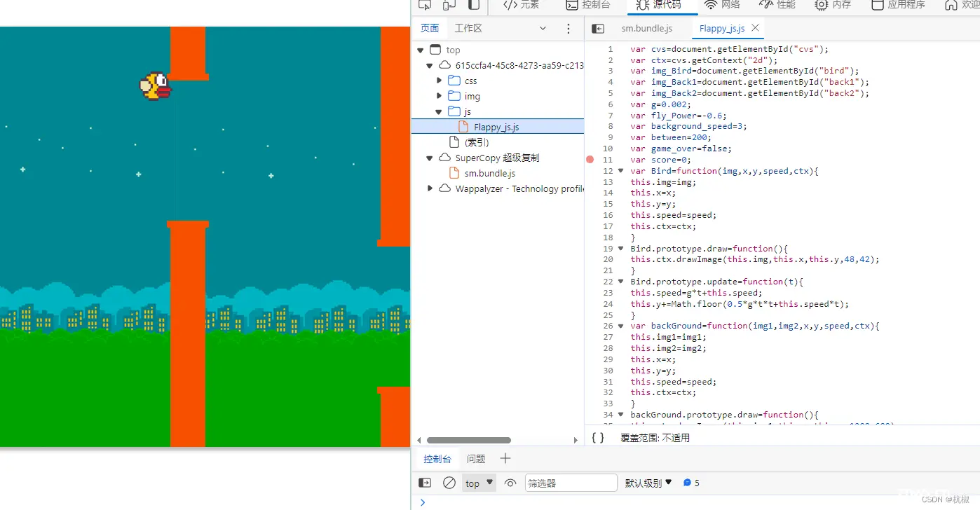The width and height of the screenshot is (980, 510).
Task: Click the Flappy bird sprite in game
Action: pyautogui.click(x=155, y=86)
